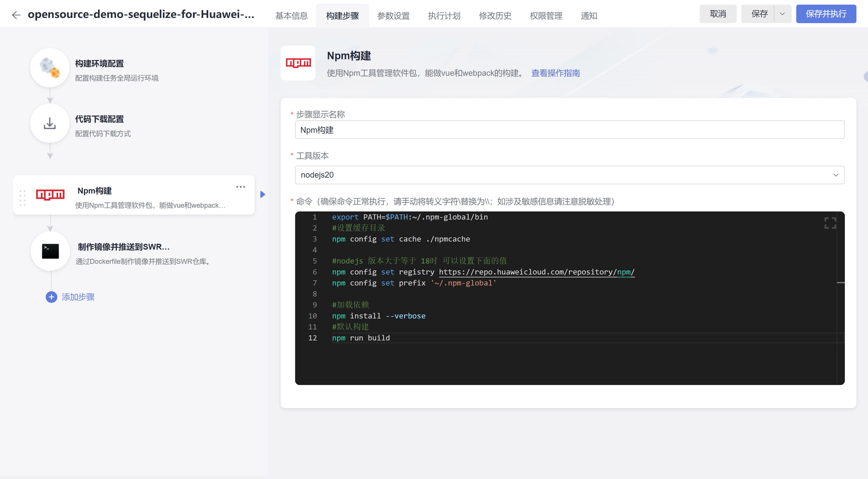Click the Npm build step logo

click(x=50, y=195)
